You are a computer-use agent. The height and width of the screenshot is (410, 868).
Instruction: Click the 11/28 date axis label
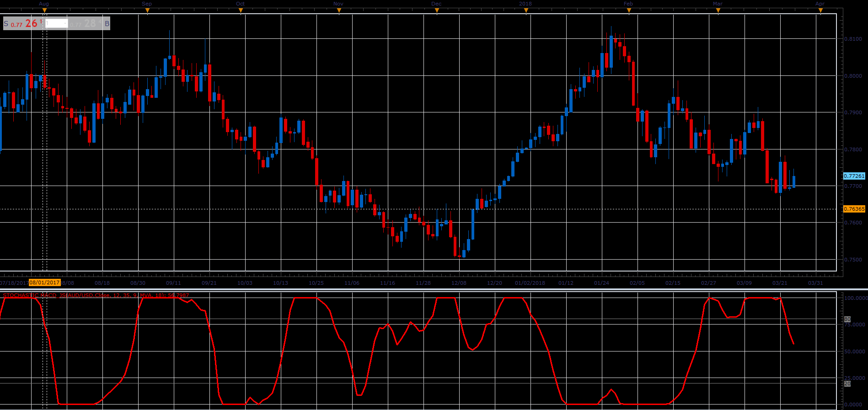[423, 283]
